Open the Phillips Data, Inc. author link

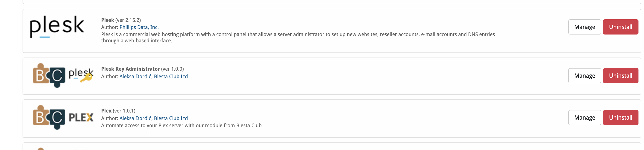[139, 27]
